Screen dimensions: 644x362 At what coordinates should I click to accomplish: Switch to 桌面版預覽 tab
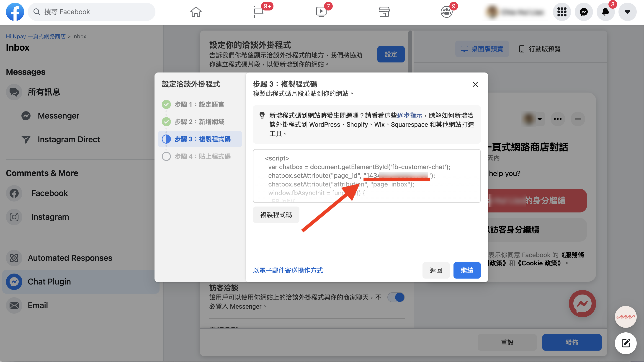click(482, 49)
